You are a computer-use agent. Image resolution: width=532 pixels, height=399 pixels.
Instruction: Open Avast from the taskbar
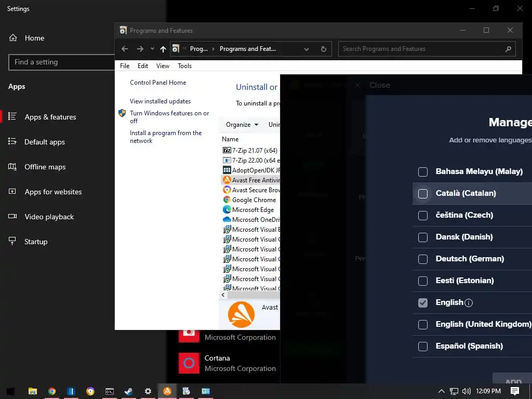tap(167, 391)
